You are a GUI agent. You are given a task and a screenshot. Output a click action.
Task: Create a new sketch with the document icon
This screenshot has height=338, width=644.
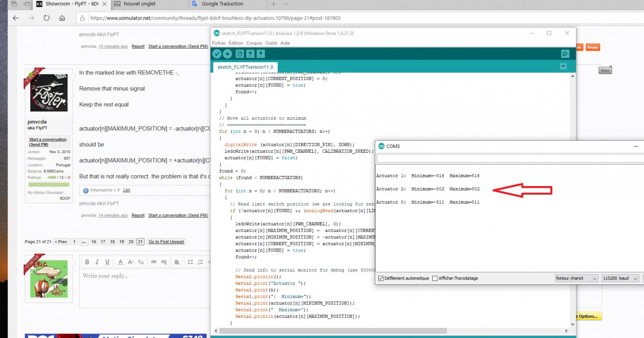(240, 54)
